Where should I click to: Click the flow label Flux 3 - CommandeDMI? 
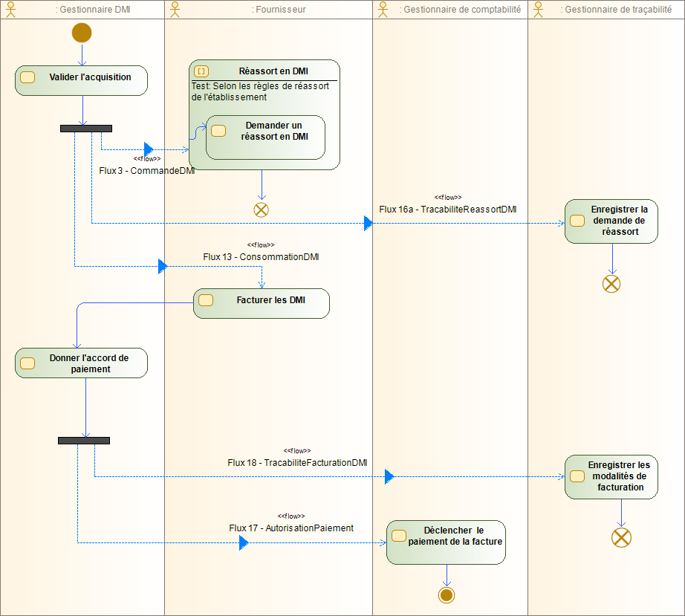click(x=146, y=170)
